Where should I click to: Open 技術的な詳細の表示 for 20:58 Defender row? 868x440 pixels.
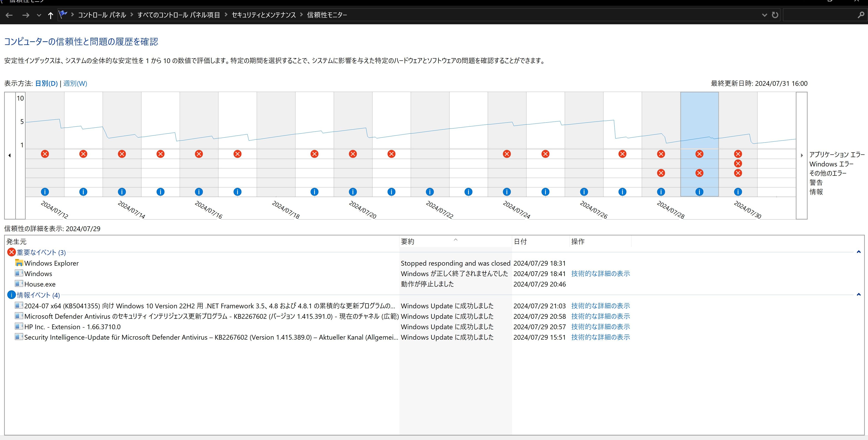tap(600, 316)
